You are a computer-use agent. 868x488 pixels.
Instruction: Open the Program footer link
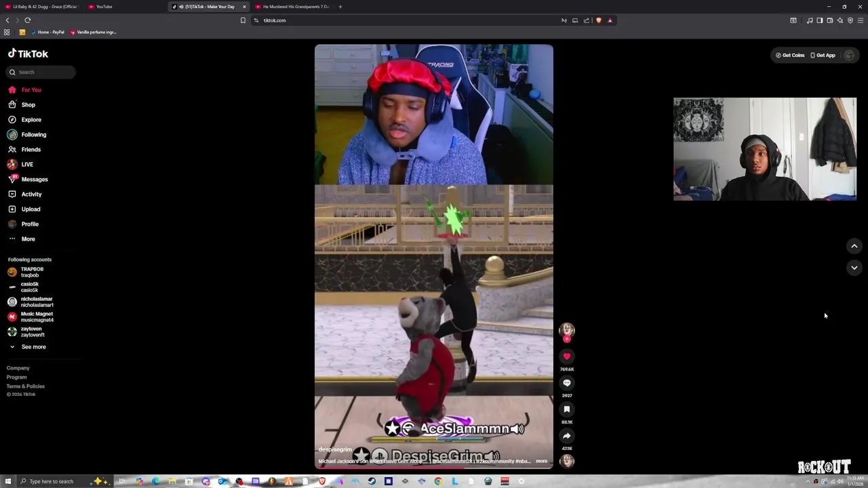pos(17,378)
